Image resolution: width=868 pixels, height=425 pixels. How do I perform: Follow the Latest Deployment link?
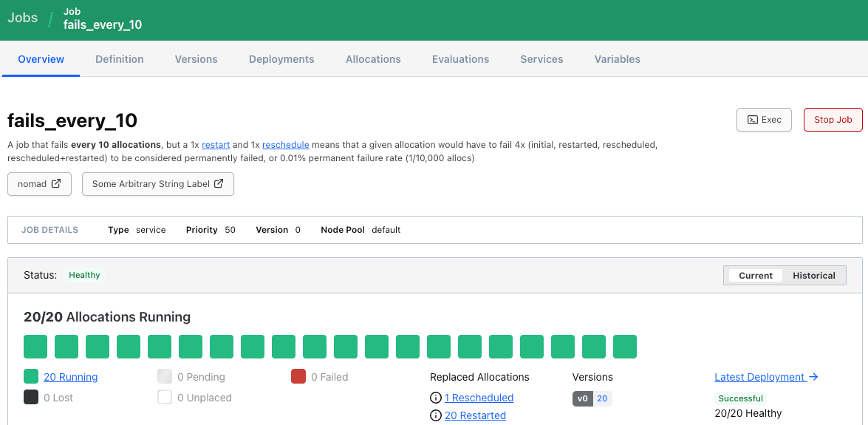(x=766, y=377)
